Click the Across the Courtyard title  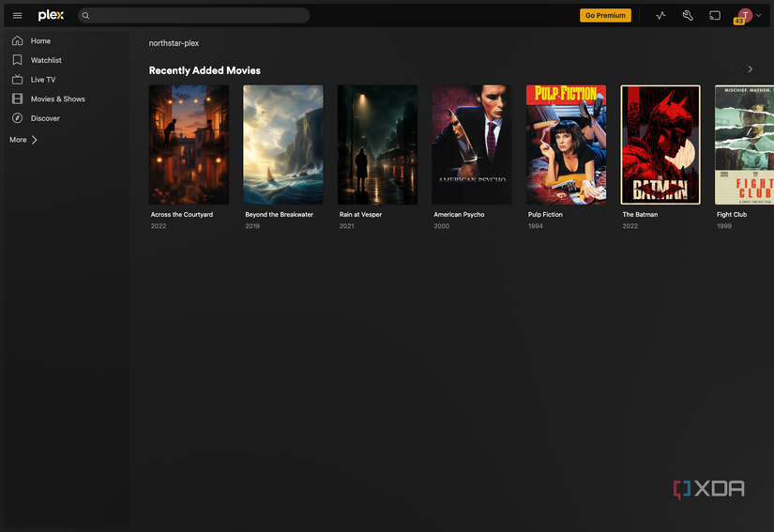182,214
